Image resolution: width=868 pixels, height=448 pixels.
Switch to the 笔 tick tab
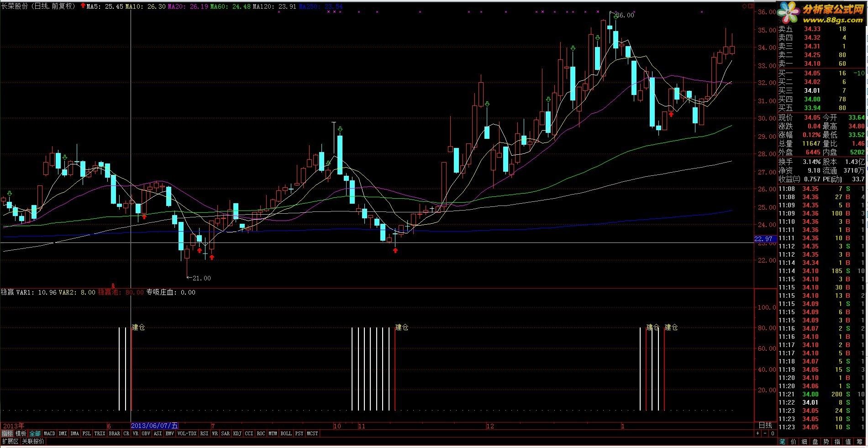(783, 442)
